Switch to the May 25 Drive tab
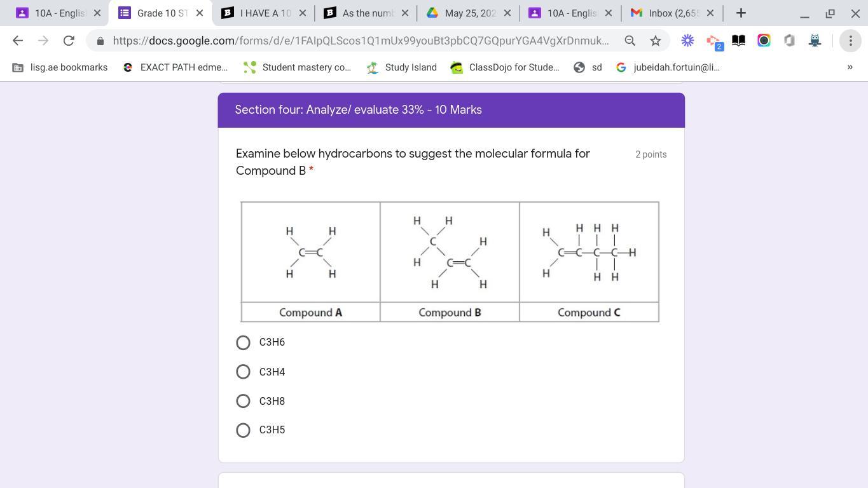This screenshot has width=868, height=488. pos(469,13)
